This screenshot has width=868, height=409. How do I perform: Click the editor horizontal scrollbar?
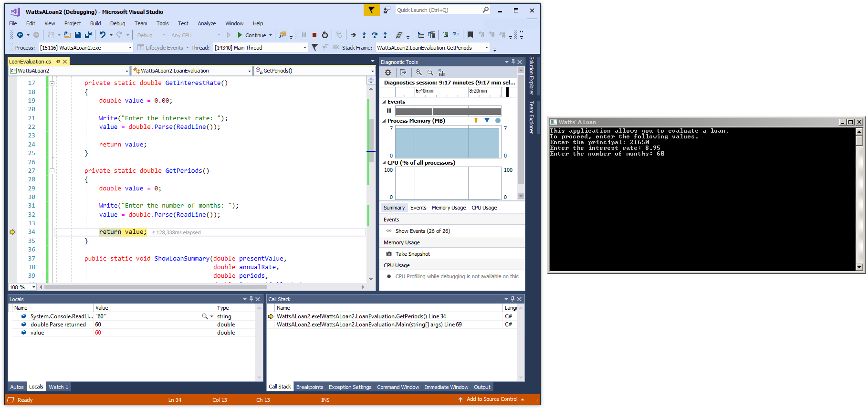pyautogui.click(x=156, y=287)
